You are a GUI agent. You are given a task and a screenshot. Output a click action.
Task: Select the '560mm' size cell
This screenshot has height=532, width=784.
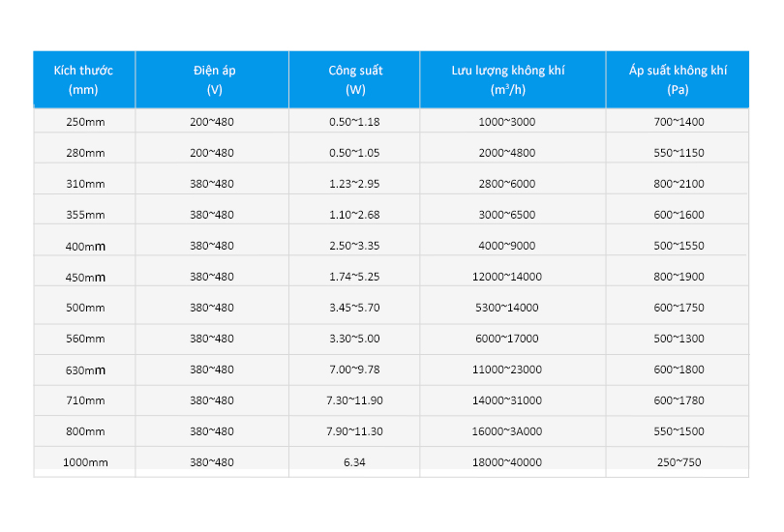click(85, 339)
